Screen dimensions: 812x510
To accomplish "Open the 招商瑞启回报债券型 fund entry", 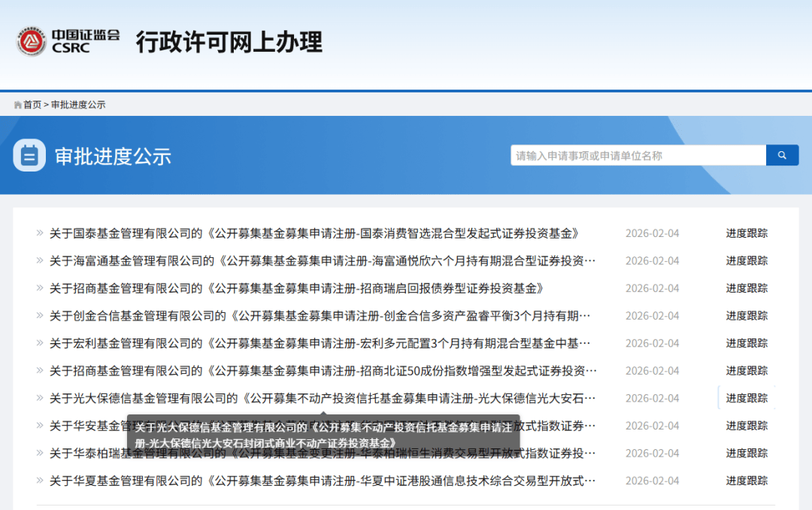I will point(296,288).
